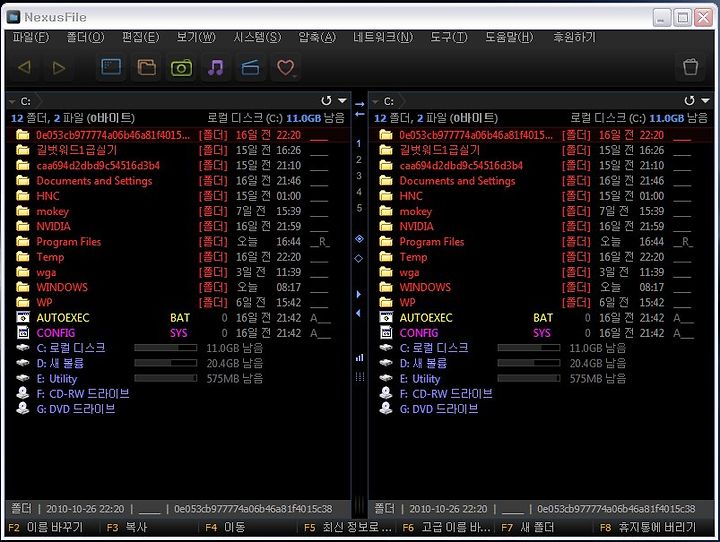This screenshot has height=542, width=720.
Task: Open the 압축(A) menu
Action: (317, 37)
